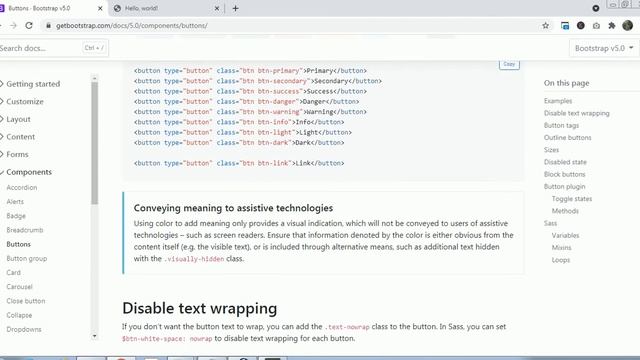Open the Bootstrap v5.0 version dropdown

(604, 48)
